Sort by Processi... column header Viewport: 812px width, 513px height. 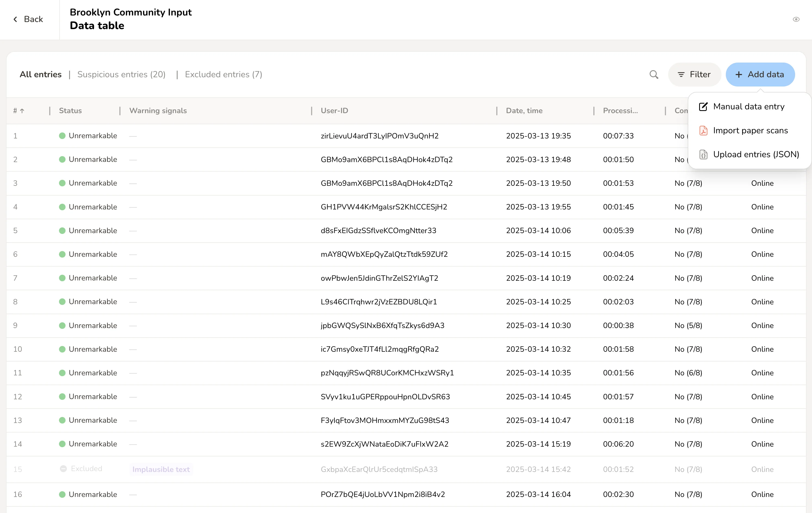pyautogui.click(x=620, y=111)
